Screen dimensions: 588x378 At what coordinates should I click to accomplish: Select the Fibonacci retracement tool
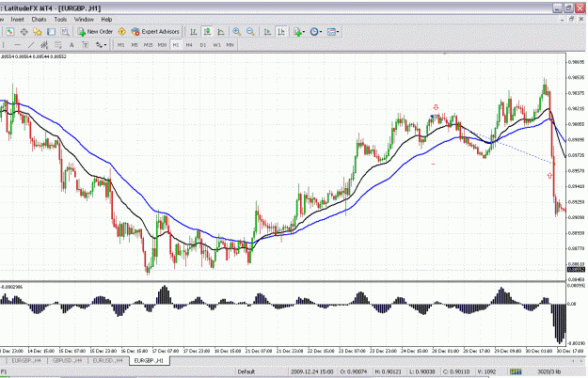coord(57,45)
